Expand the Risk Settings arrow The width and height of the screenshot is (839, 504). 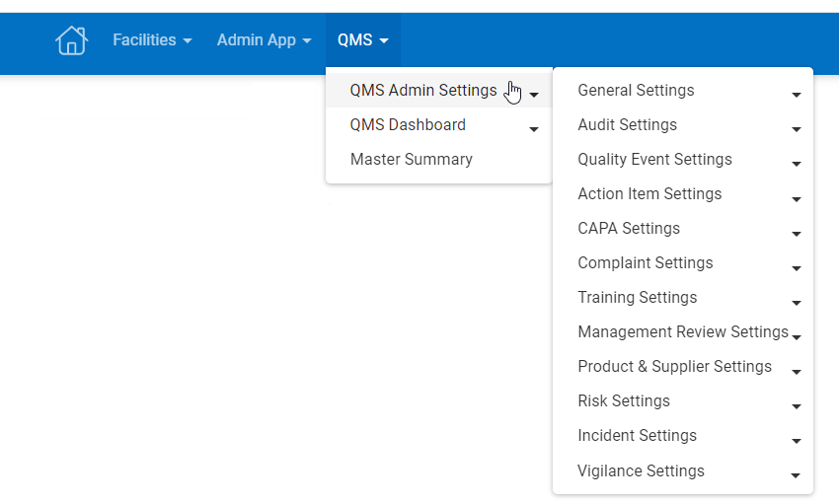pos(797,406)
